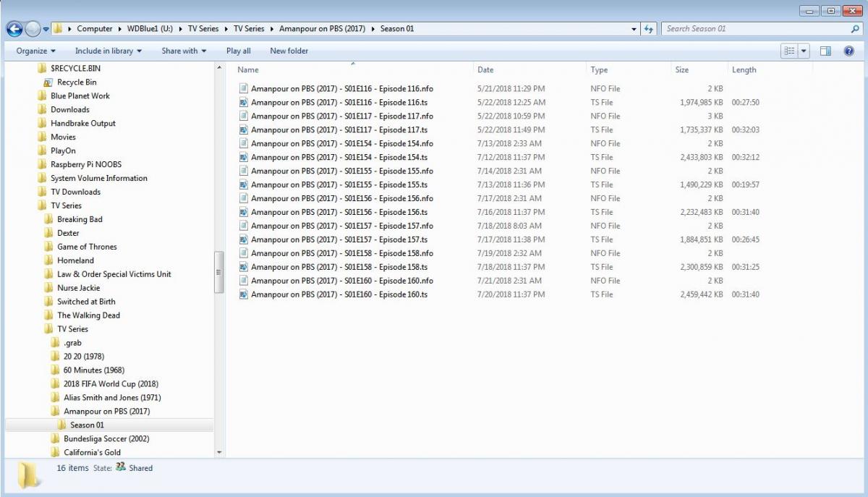Select the Season 01 tree folder
Image resolution: width=868 pixels, height=497 pixels.
coord(87,425)
